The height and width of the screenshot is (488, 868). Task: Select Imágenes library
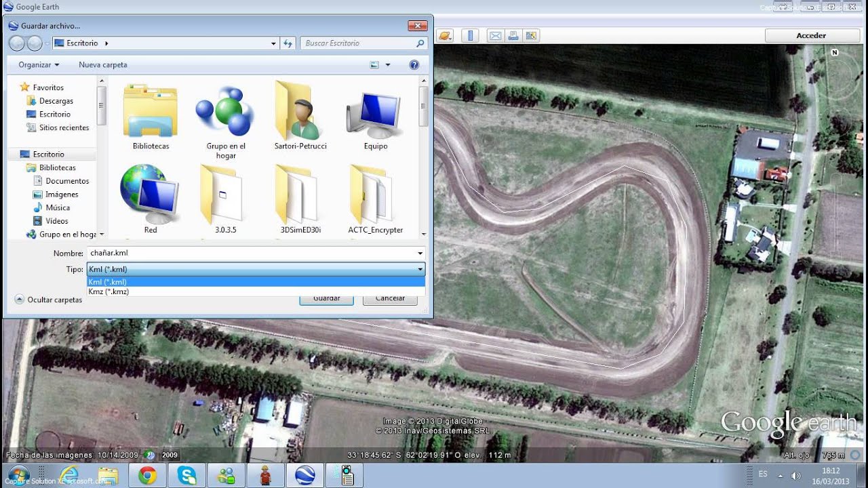[x=62, y=194]
